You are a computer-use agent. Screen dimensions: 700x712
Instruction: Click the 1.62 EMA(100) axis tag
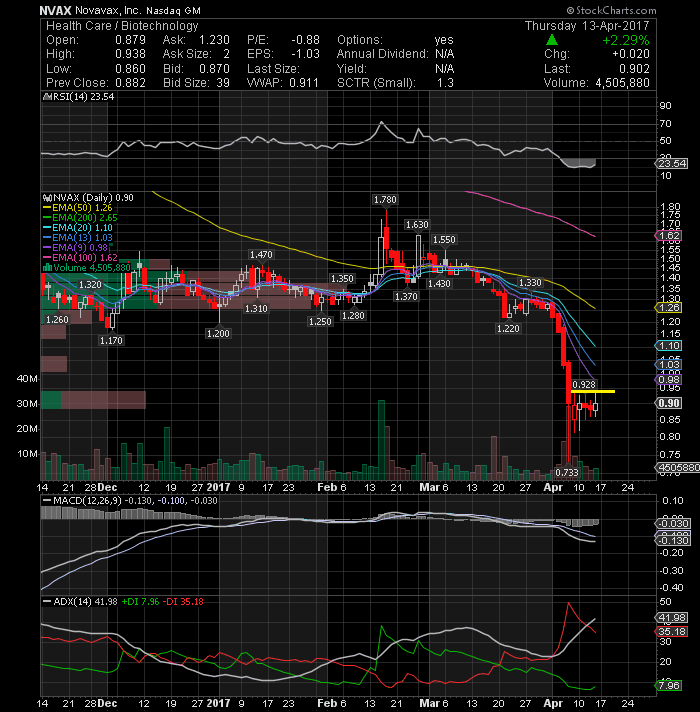coord(669,235)
